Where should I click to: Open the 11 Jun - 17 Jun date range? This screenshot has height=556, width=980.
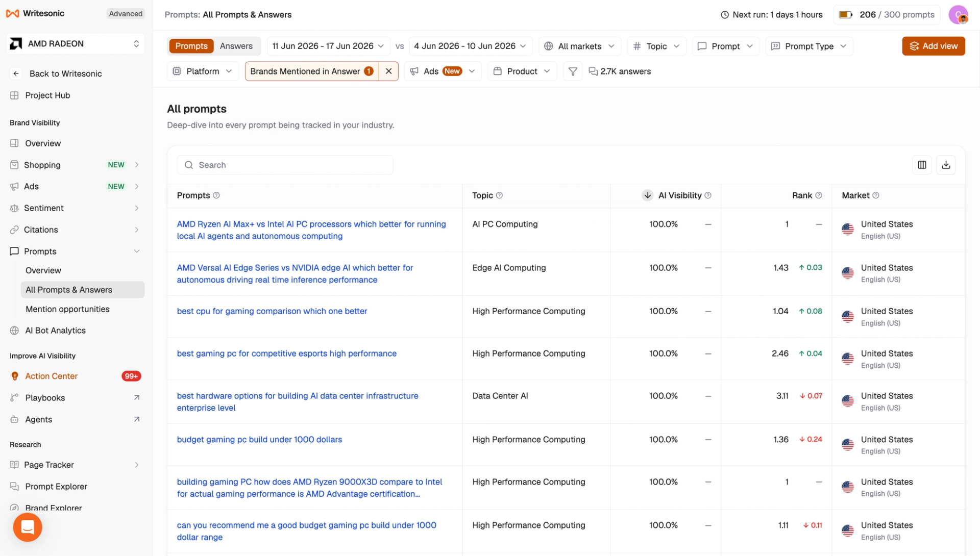tap(328, 46)
